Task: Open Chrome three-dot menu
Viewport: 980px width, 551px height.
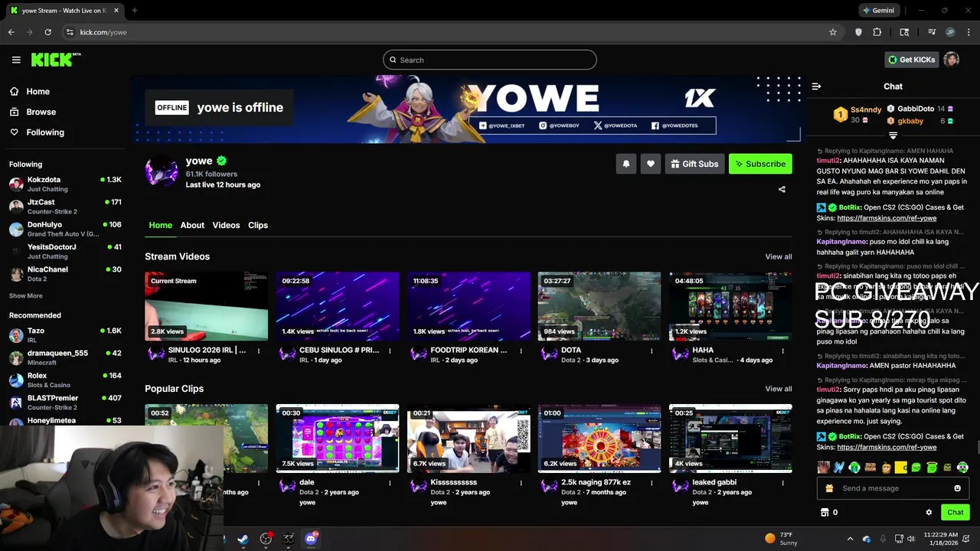Action: pos(968,32)
